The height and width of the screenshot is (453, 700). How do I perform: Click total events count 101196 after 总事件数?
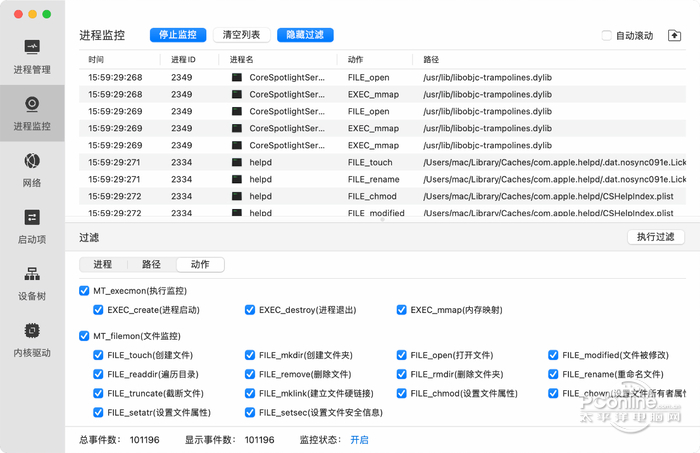click(x=145, y=440)
